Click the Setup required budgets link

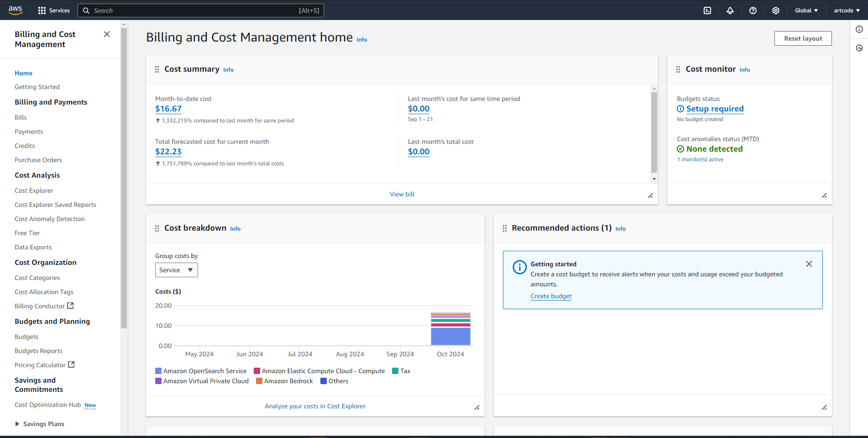[715, 109]
